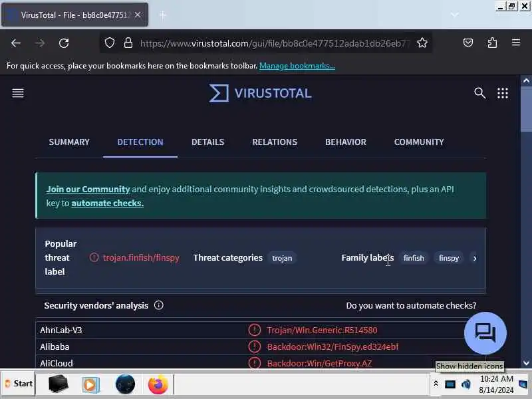Image resolution: width=532 pixels, height=399 pixels.
Task: Select the Trojan/Win.Generic.R514580 detection text
Action: (x=322, y=330)
